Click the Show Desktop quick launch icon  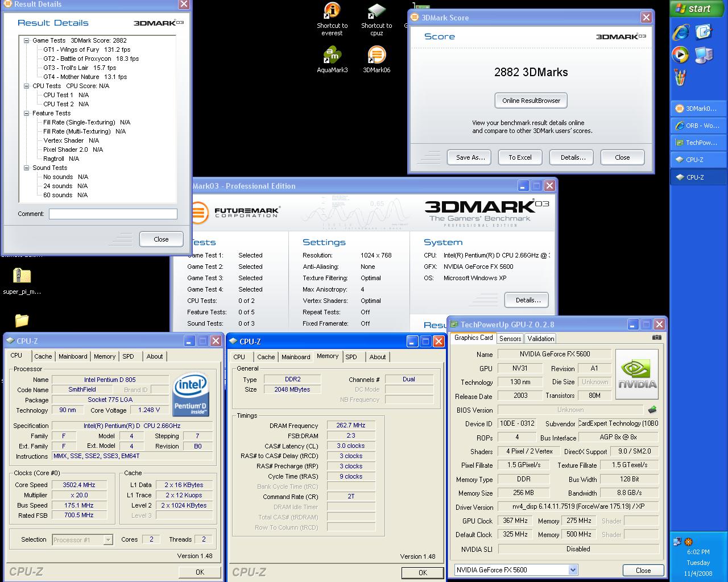(704, 32)
